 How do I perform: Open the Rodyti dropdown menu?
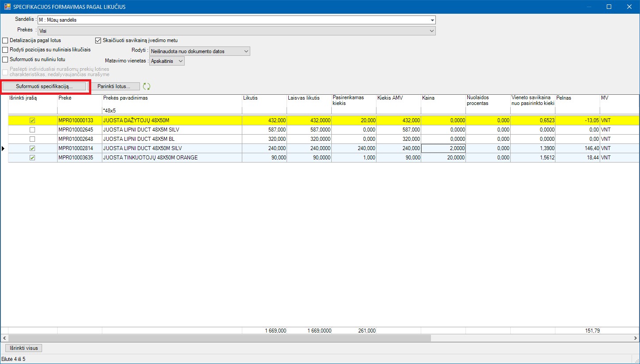pos(246,51)
